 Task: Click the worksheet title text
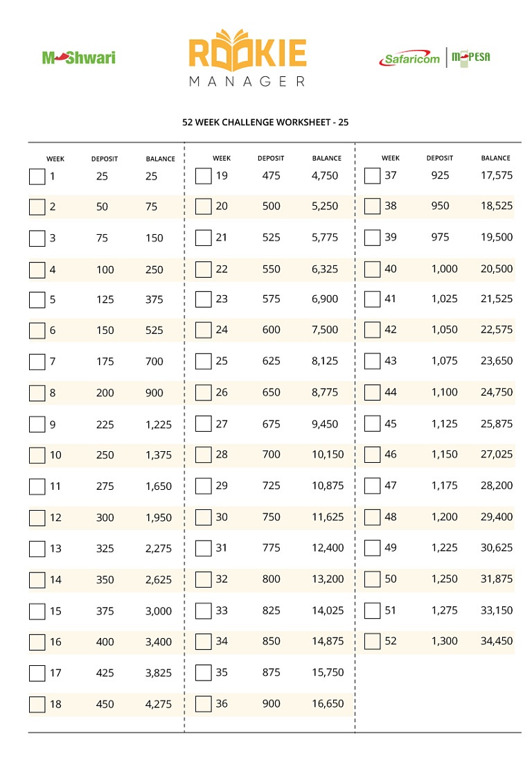[x=265, y=123]
